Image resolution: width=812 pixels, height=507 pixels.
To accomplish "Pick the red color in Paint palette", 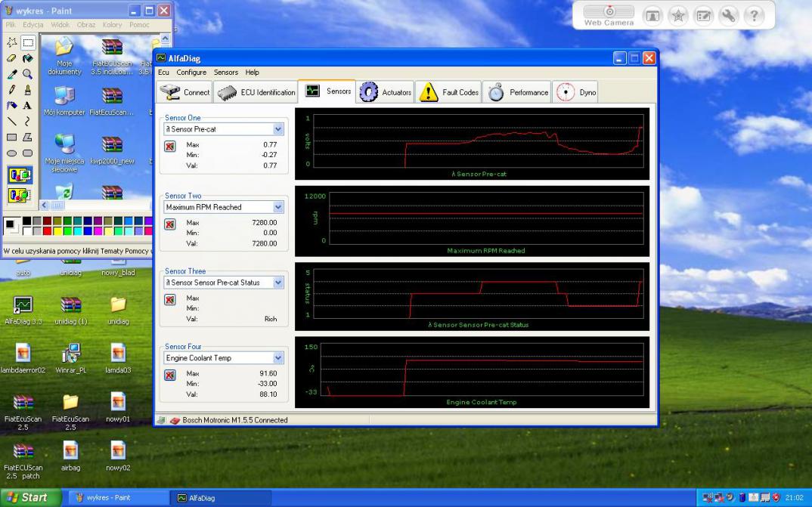I will click(x=47, y=230).
